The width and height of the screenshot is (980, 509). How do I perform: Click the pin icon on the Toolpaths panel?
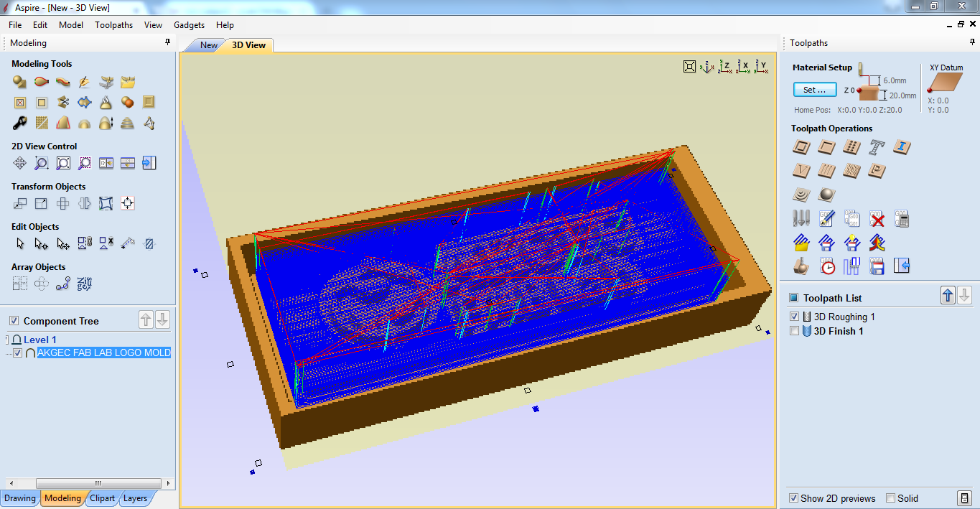(972, 43)
